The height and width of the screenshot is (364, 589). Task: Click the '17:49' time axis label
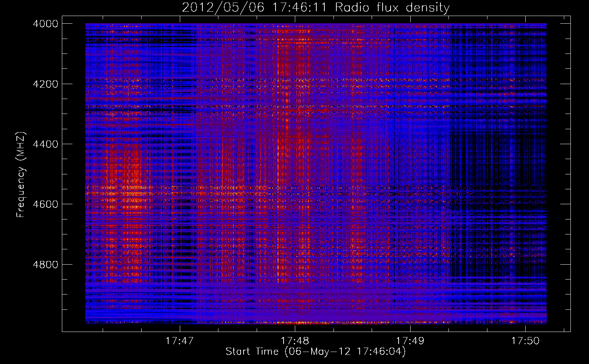click(x=410, y=341)
